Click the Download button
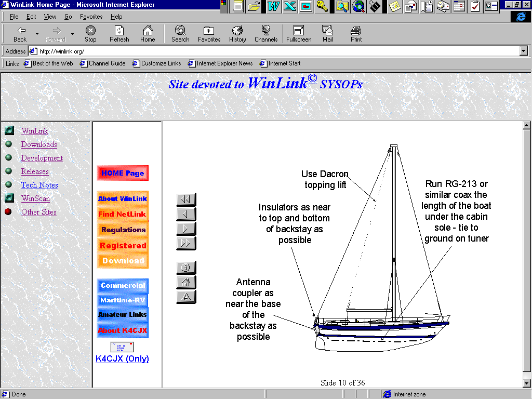532x399 pixels. (123, 261)
